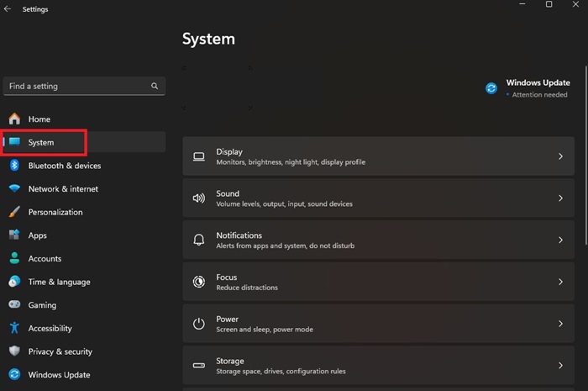Screen dimensions: 588x391
Task: Click the Privacy & security shield icon
Action: (x=14, y=351)
